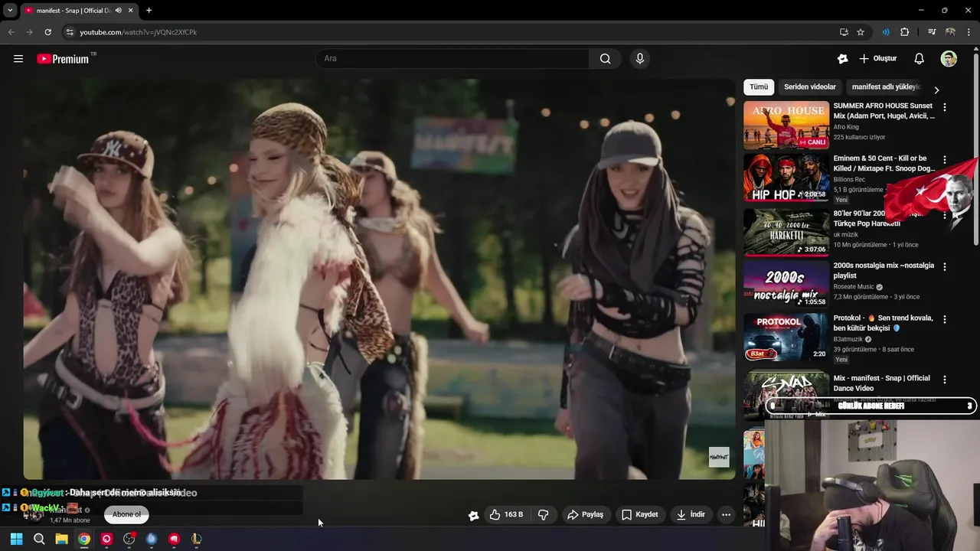Click the search magnifier button
Screen dimensions: 980x551
[605, 58]
